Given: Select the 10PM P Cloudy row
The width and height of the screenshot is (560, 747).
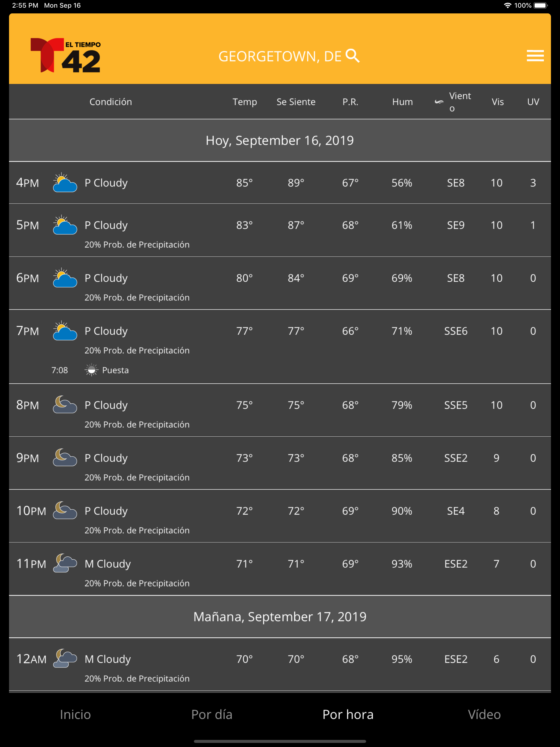Looking at the screenshot, I should point(280,516).
